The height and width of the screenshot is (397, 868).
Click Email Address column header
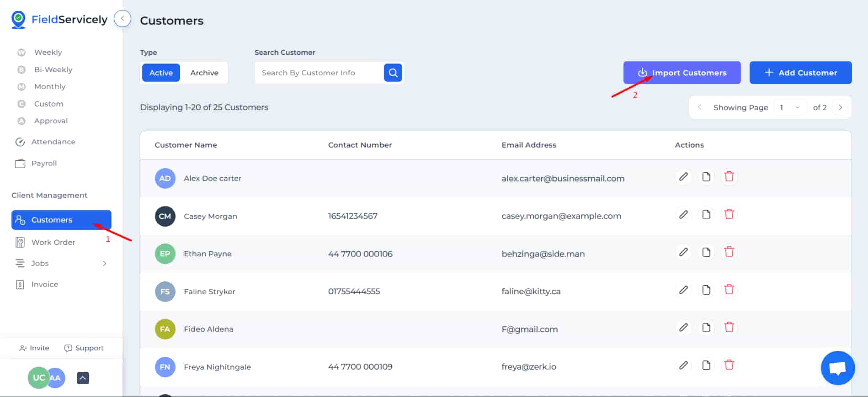(x=529, y=145)
